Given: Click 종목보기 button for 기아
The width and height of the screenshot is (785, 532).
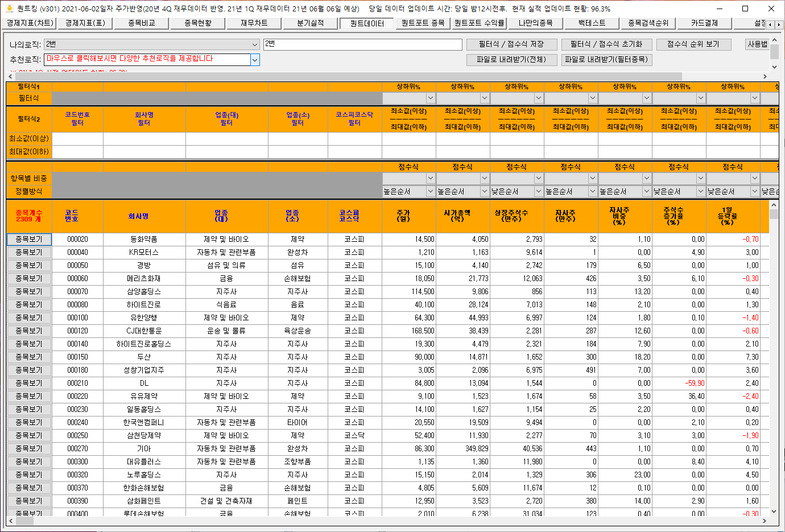Looking at the screenshot, I should click(x=29, y=449).
